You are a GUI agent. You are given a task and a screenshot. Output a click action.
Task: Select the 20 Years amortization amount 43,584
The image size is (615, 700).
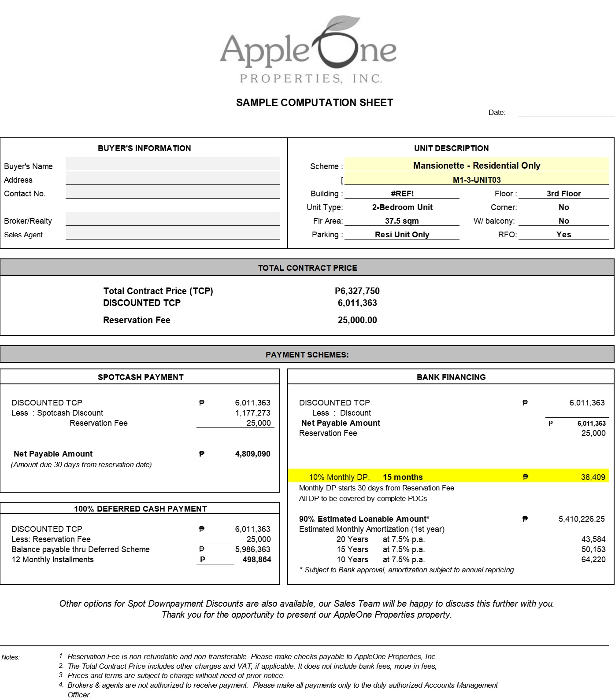click(x=593, y=539)
